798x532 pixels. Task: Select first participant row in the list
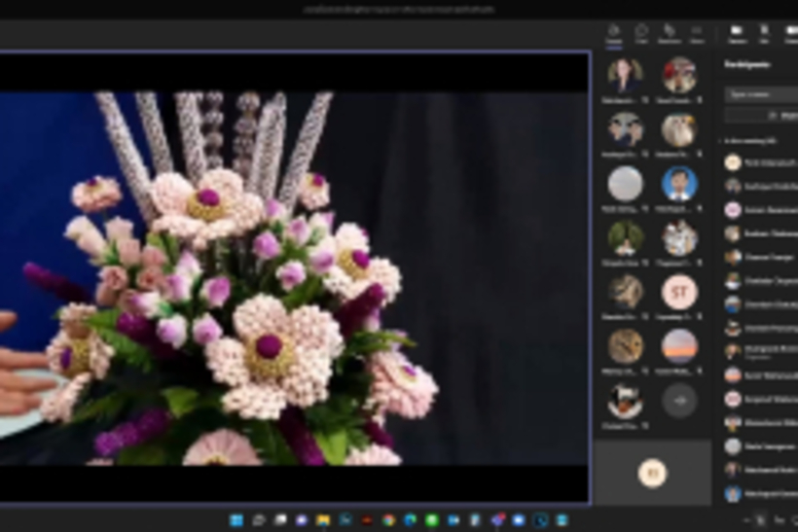(x=761, y=162)
